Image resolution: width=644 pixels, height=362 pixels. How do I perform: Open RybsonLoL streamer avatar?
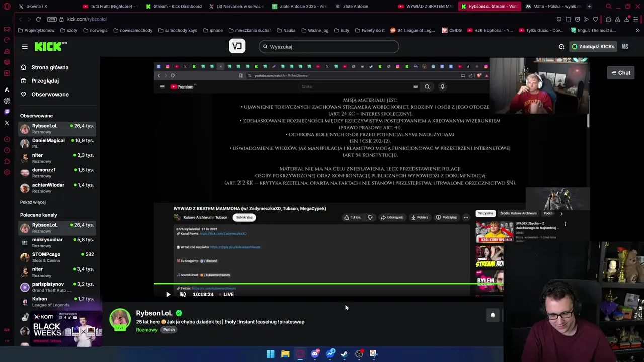pyautogui.click(x=120, y=320)
